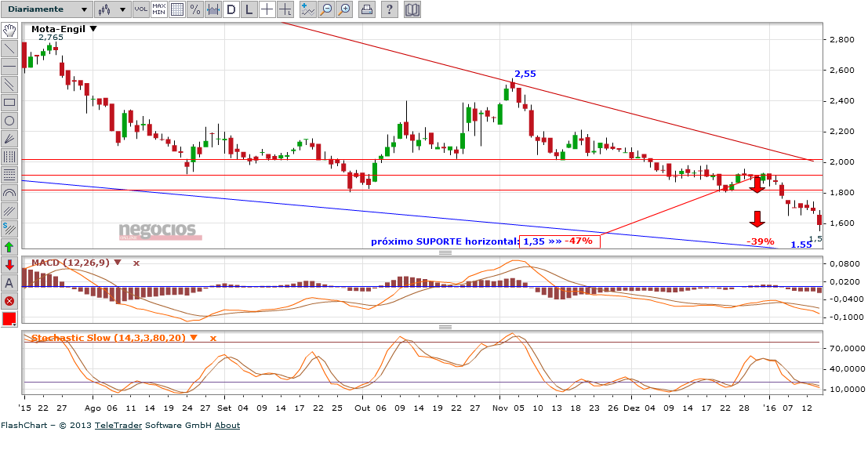Viewport: 868px width, 457px height.
Task: Toggle MAX/MIN price labels
Action: coord(159,9)
